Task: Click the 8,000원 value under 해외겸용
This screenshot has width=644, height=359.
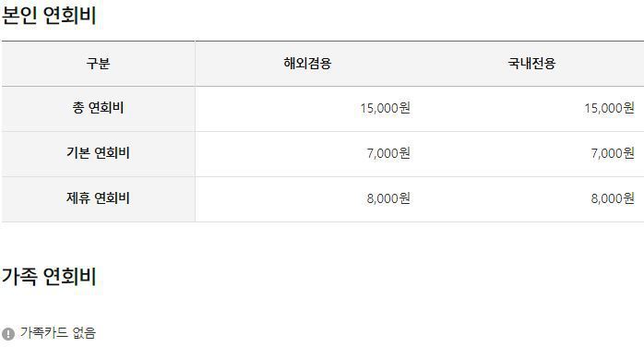Action: (388, 198)
